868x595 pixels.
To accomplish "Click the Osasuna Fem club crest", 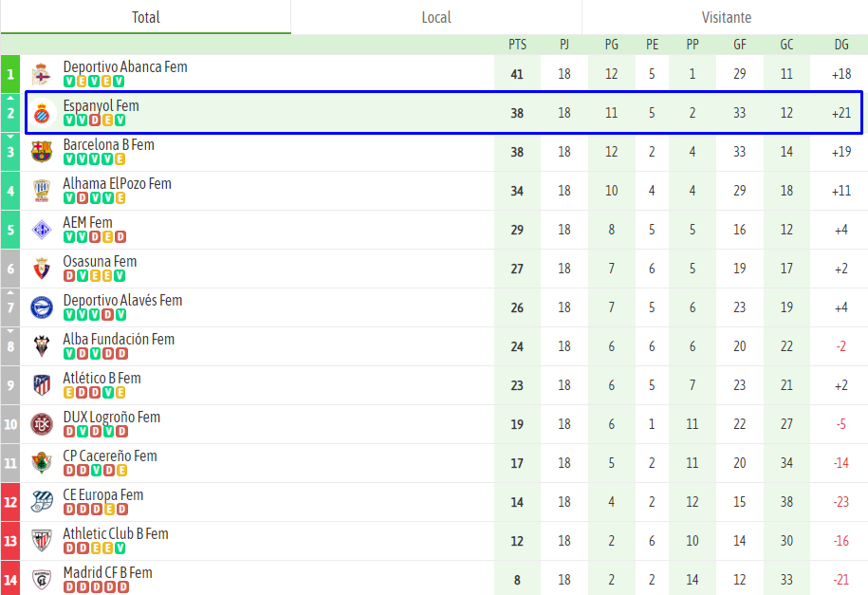I will tap(41, 269).
